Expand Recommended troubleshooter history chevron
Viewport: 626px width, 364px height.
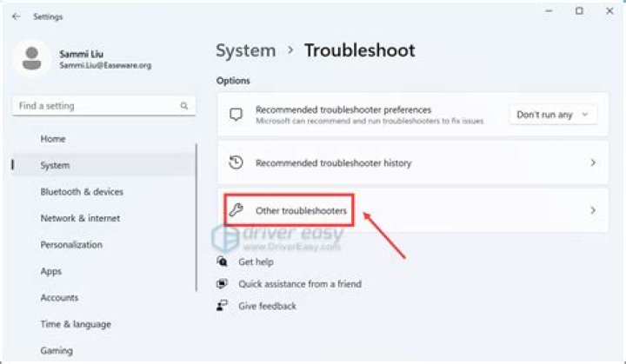(x=593, y=162)
